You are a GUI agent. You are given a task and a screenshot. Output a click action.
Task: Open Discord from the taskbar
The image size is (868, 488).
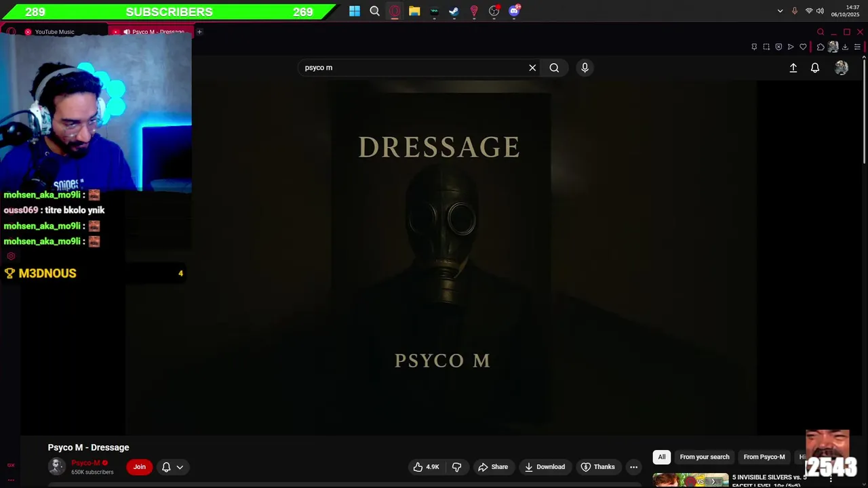tap(514, 11)
